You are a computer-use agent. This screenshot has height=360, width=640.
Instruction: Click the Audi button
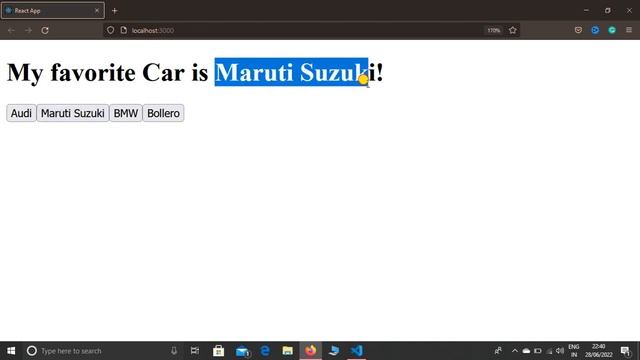coord(21,113)
